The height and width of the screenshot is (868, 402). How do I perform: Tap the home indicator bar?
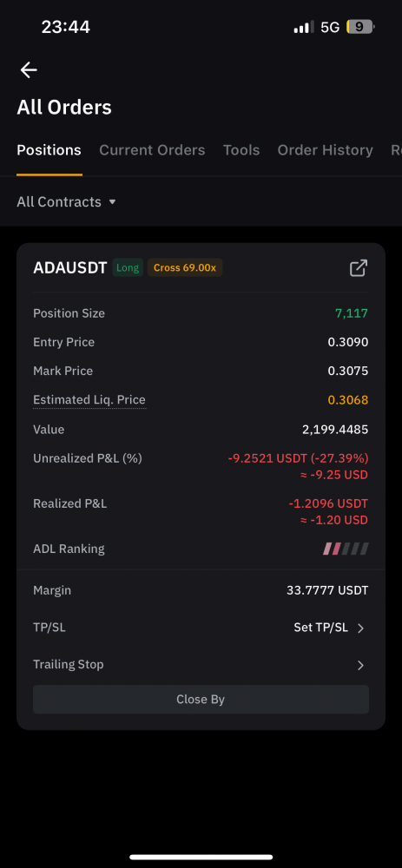click(201, 857)
